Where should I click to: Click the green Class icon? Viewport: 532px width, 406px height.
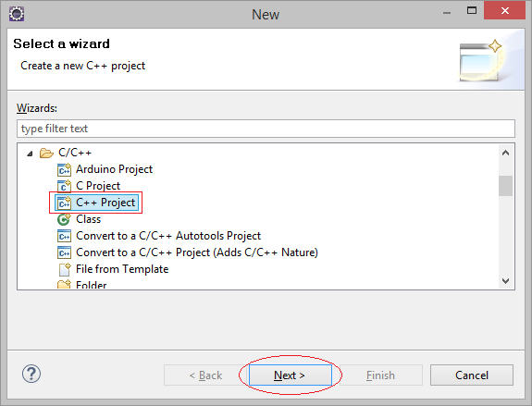64,219
